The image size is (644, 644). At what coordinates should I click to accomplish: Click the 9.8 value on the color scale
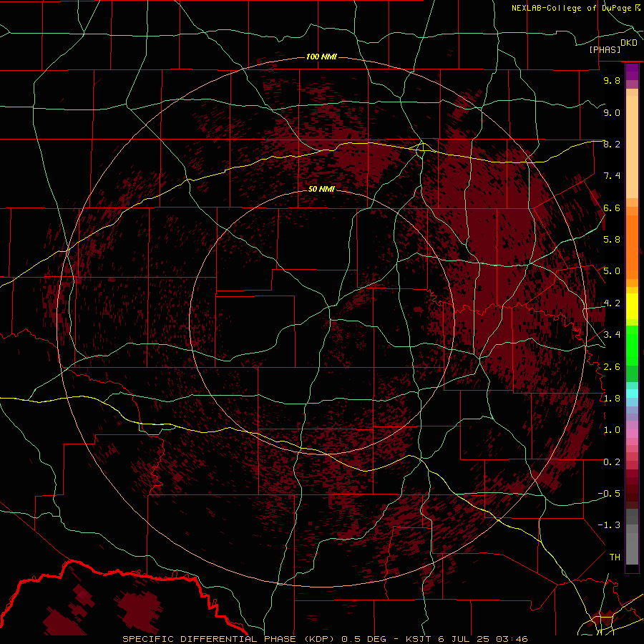pos(612,80)
